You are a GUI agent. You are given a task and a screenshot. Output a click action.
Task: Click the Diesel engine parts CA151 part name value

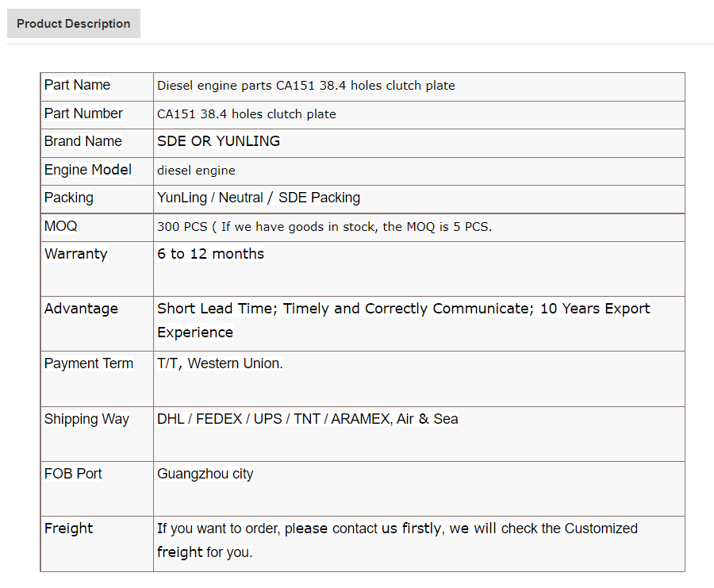(x=306, y=86)
